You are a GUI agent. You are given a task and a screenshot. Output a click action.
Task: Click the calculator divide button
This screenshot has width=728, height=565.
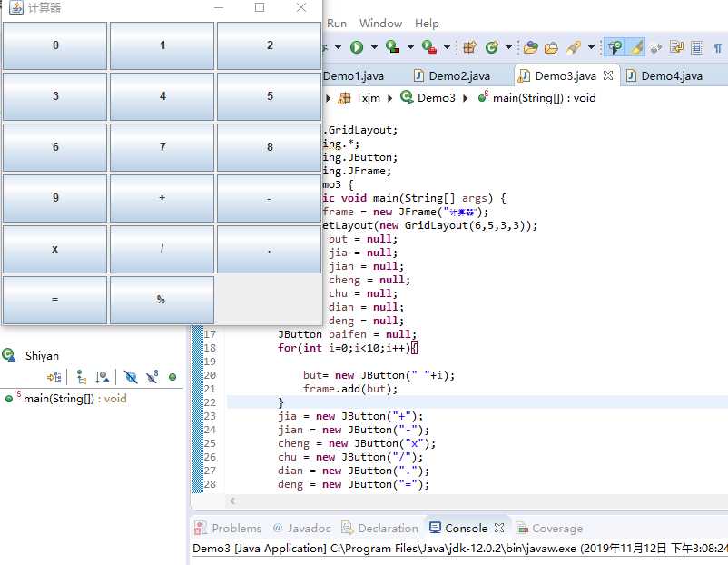pos(162,249)
